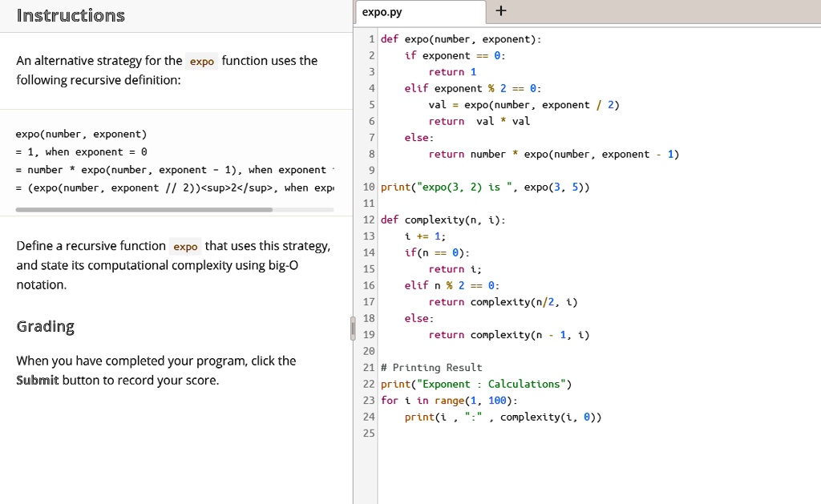Click line 'return number * expo(number, exponent - 1)'
821x504 pixels.
click(553, 155)
